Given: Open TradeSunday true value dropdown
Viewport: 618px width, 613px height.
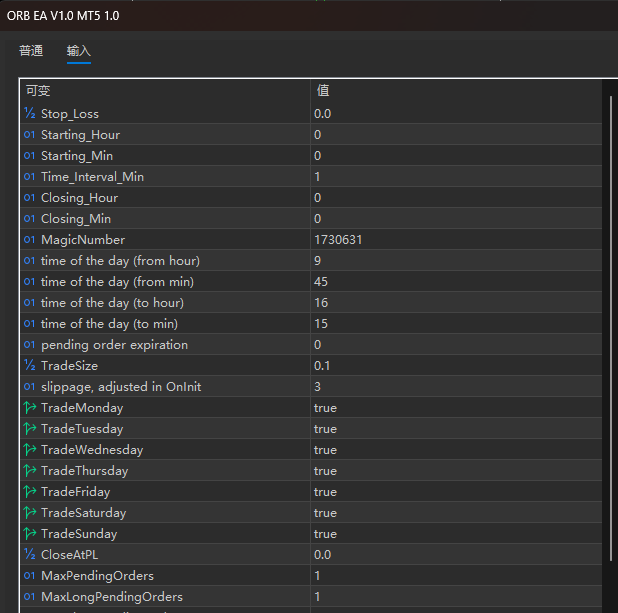Looking at the screenshot, I should [x=456, y=533].
